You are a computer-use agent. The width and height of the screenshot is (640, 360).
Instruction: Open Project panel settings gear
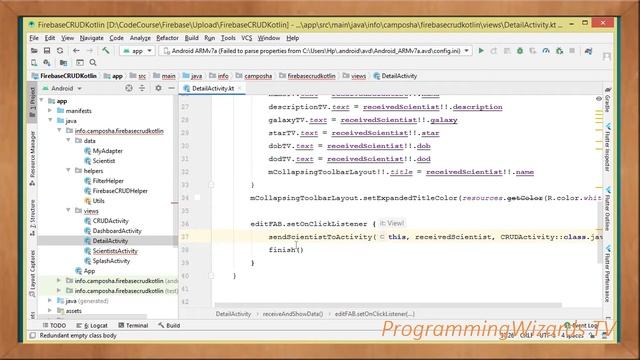158,88
